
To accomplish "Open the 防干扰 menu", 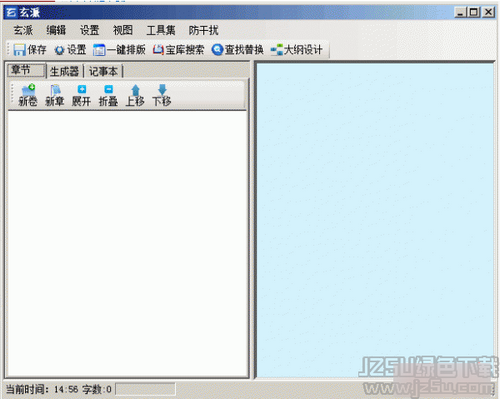I will point(203,30).
